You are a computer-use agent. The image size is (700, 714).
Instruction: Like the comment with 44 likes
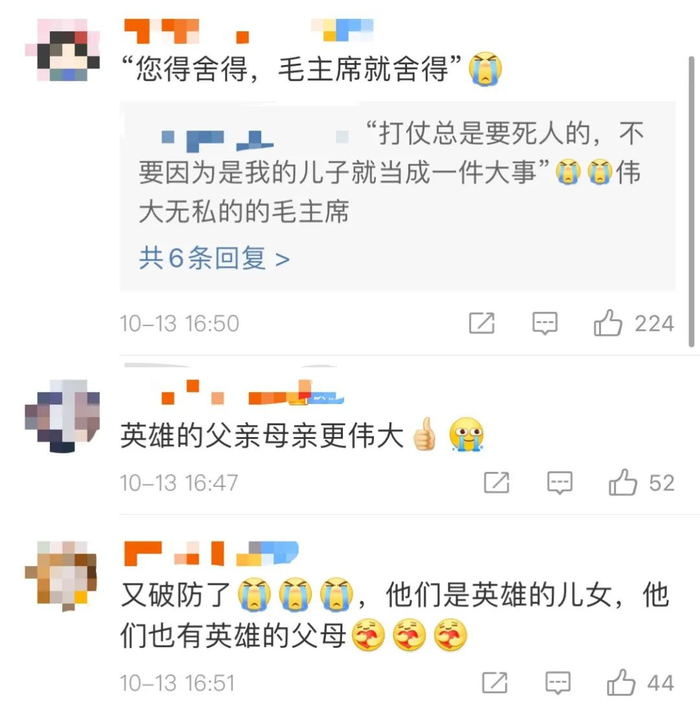[621, 682]
